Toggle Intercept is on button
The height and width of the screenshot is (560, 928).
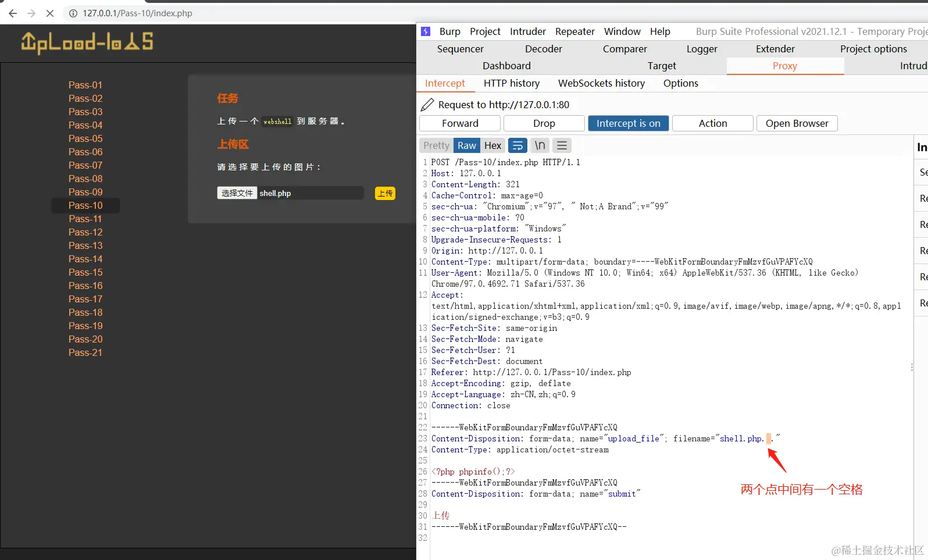(629, 123)
